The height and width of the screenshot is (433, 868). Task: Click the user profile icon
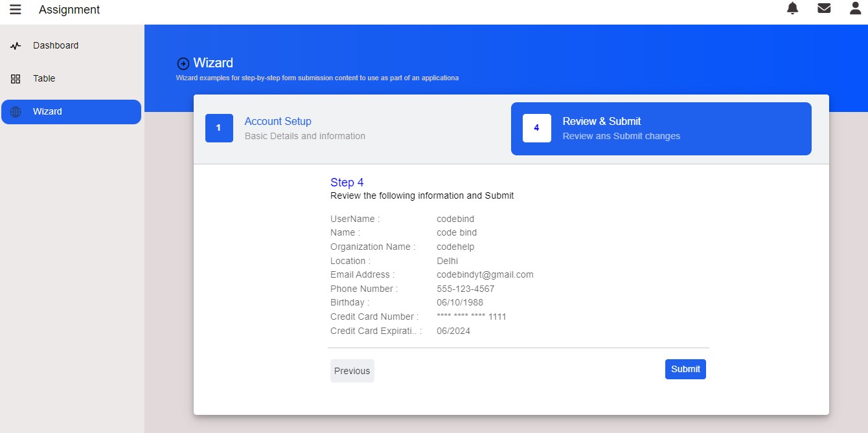[x=856, y=8]
